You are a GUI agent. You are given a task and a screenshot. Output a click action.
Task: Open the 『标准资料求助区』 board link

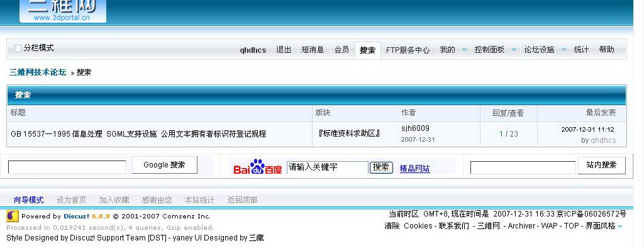click(349, 133)
